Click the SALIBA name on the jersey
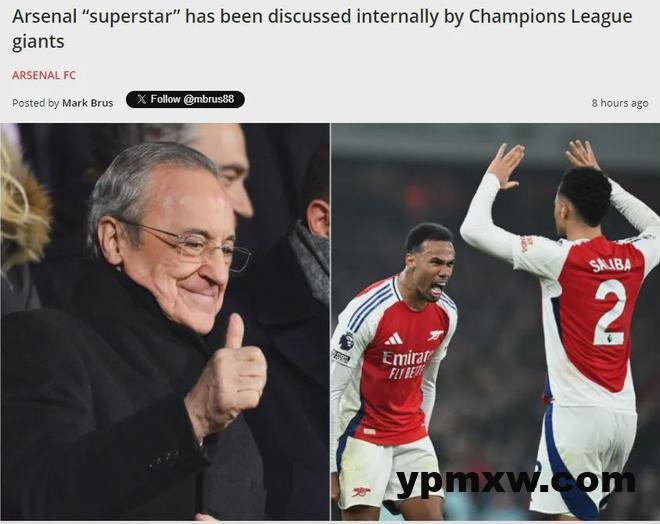This screenshot has height=524, width=660. (610, 265)
